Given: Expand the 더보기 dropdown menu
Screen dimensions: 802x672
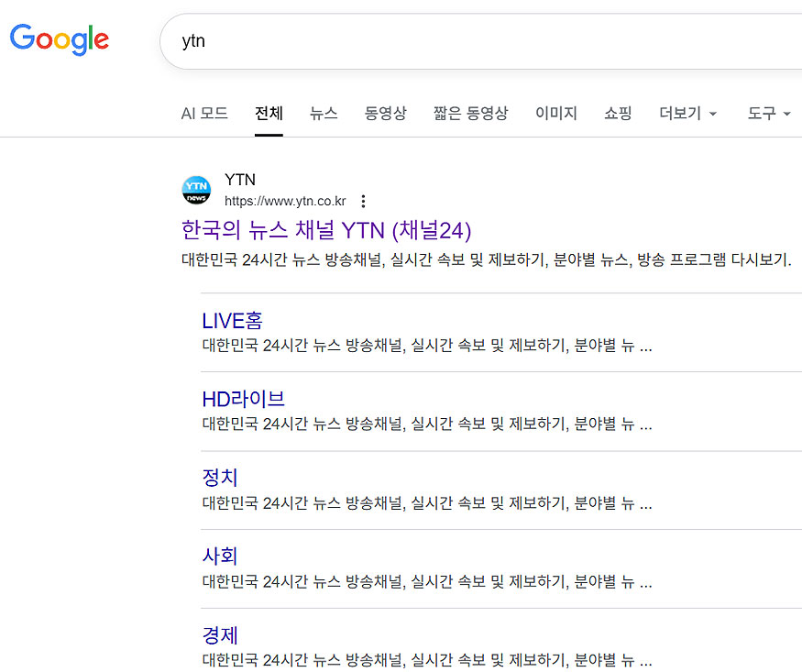Looking at the screenshot, I should coord(687,113).
